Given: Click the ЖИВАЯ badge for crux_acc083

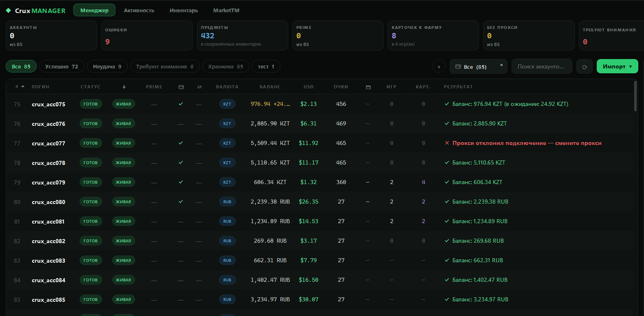Looking at the screenshot, I should (123, 260).
